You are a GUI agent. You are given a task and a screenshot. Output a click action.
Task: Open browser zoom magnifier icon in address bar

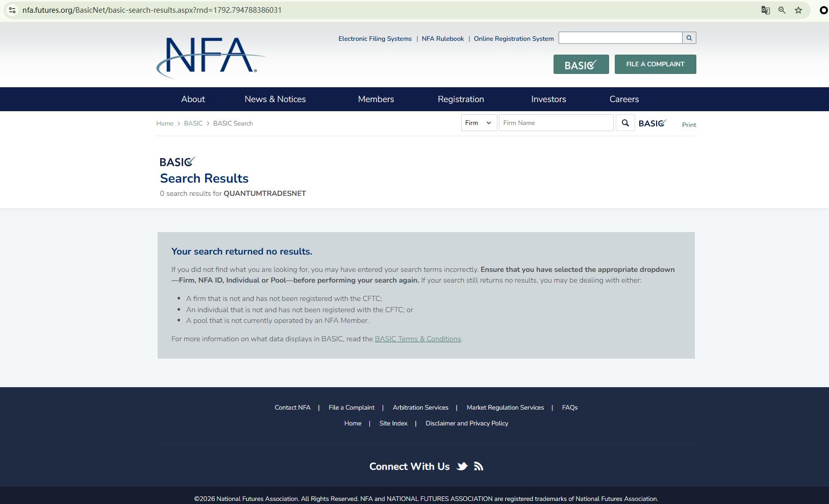(782, 10)
